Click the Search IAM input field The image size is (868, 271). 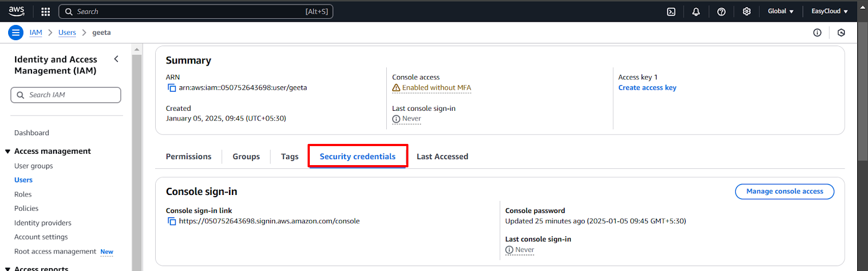coord(66,95)
